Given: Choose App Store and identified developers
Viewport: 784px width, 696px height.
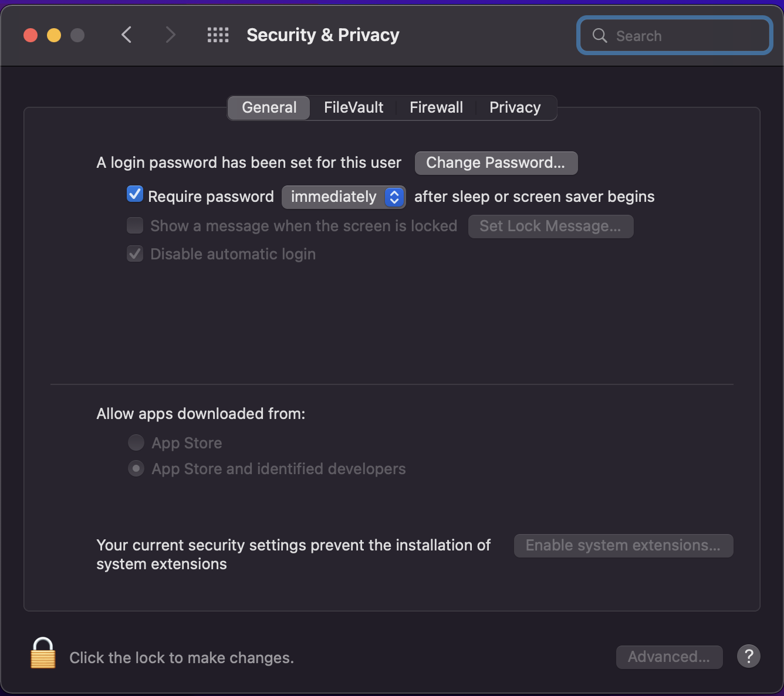Looking at the screenshot, I should coord(136,468).
